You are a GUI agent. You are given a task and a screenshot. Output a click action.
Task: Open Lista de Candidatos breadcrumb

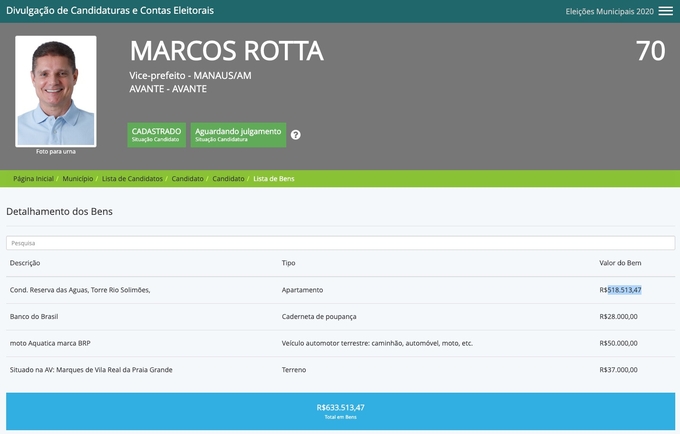point(132,178)
